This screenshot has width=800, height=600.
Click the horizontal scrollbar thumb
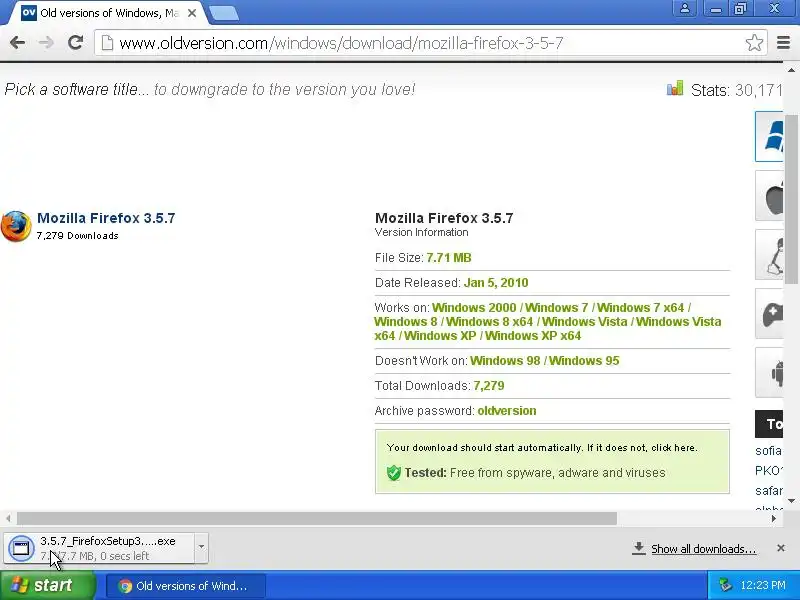coord(316,519)
